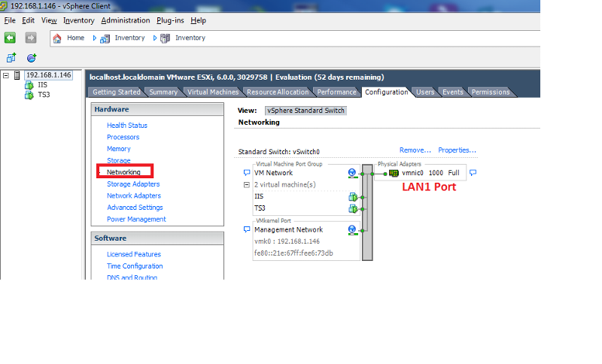The width and height of the screenshot is (602, 364).
Task: Click the vmk0 : 192.168.1.146 address text
Action: (x=287, y=241)
